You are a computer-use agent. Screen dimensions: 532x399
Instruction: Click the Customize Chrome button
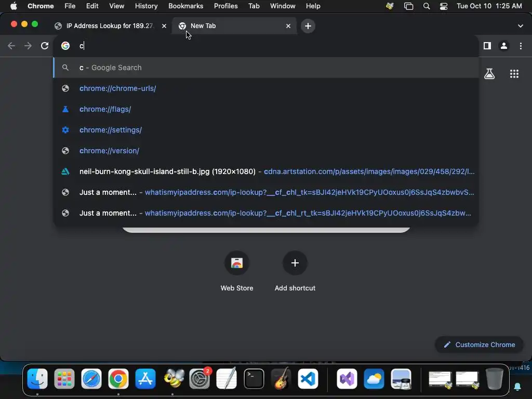coord(479,345)
